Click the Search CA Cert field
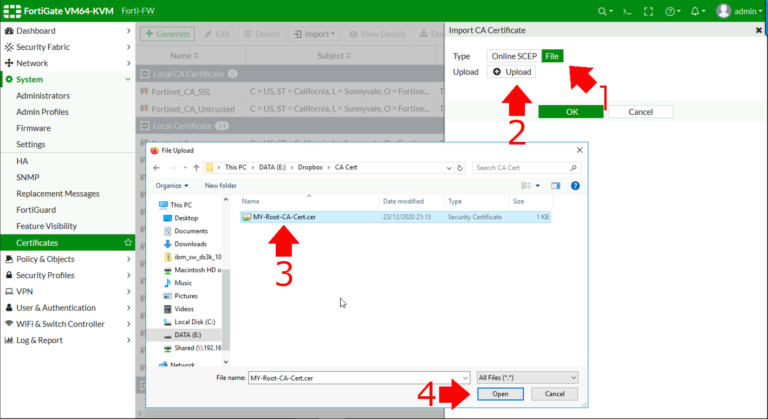Screen dimensions: 768x419 tap(527, 168)
